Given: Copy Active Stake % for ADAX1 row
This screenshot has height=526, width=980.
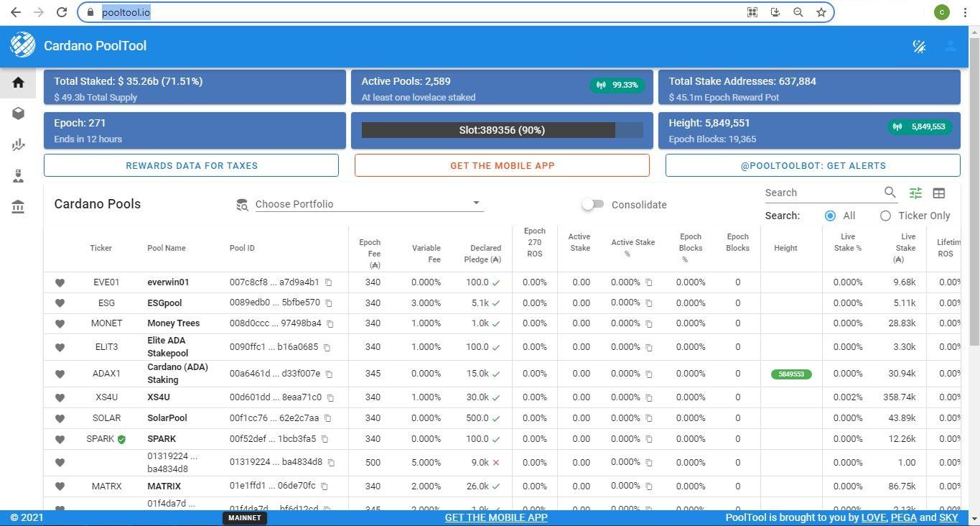Looking at the screenshot, I should click(x=648, y=374).
